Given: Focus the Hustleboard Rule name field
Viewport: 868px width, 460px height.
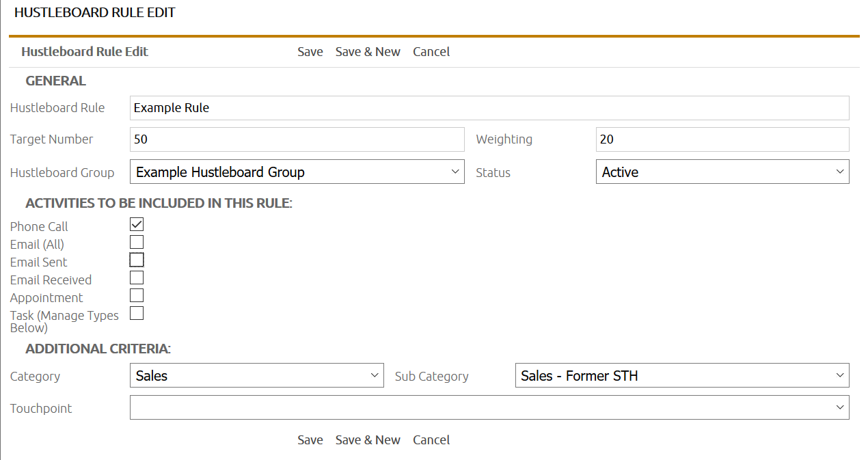Looking at the screenshot, I should coord(489,108).
